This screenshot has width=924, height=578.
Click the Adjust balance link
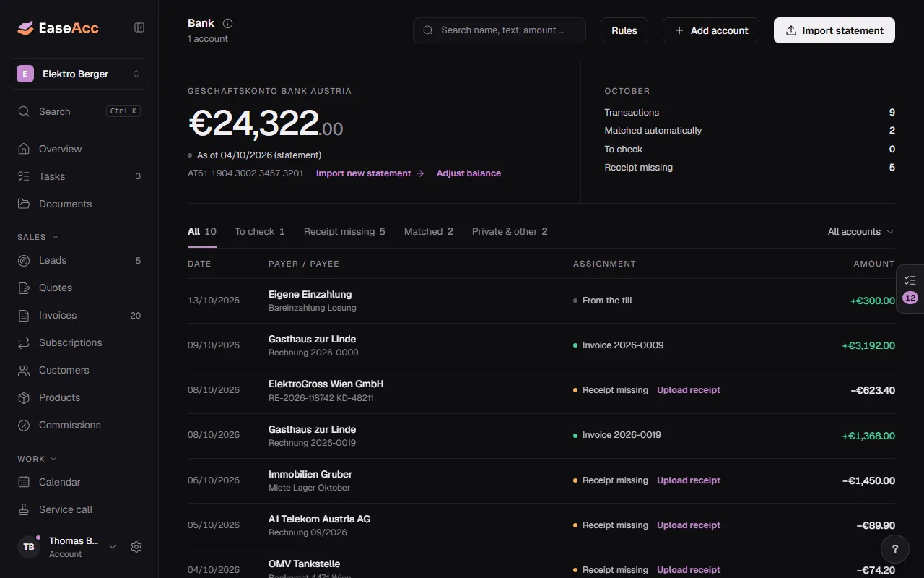point(468,173)
